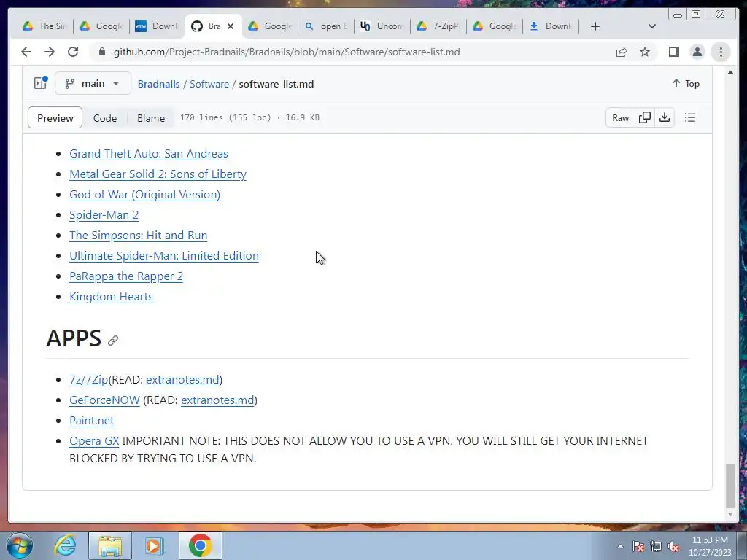This screenshot has width=747, height=560.
Task: Open the Windows Start menu
Action: pos(20,545)
